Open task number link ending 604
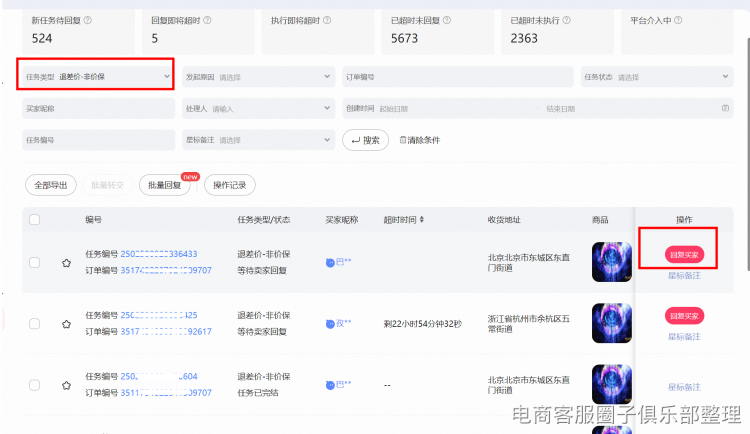750x434 pixels. (x=159, y=377)
